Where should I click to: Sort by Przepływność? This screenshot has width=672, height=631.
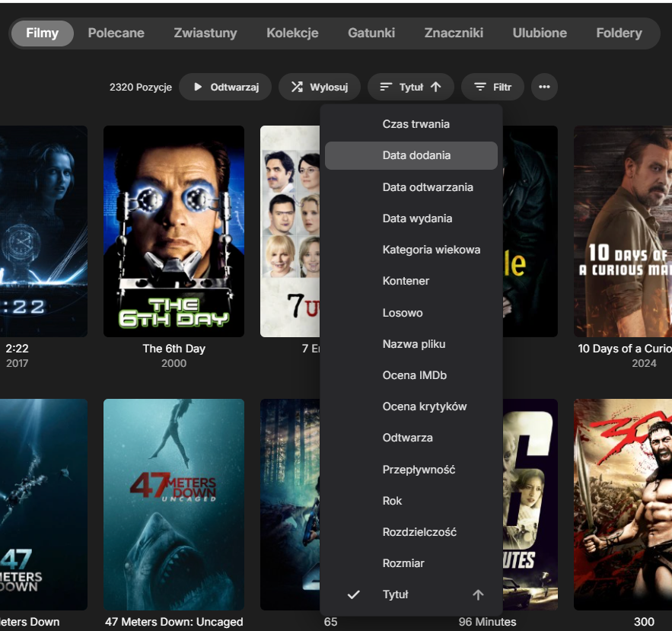coord(412,470)
